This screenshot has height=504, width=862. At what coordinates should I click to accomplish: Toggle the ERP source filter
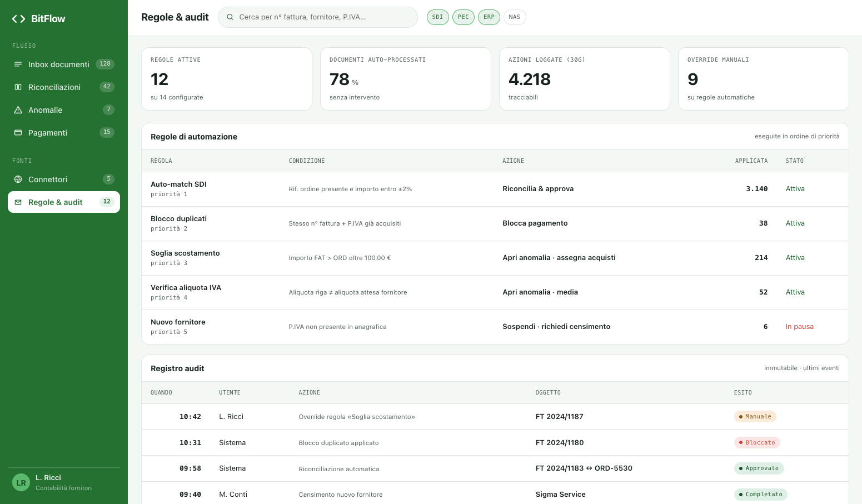[x=489, y=17]
